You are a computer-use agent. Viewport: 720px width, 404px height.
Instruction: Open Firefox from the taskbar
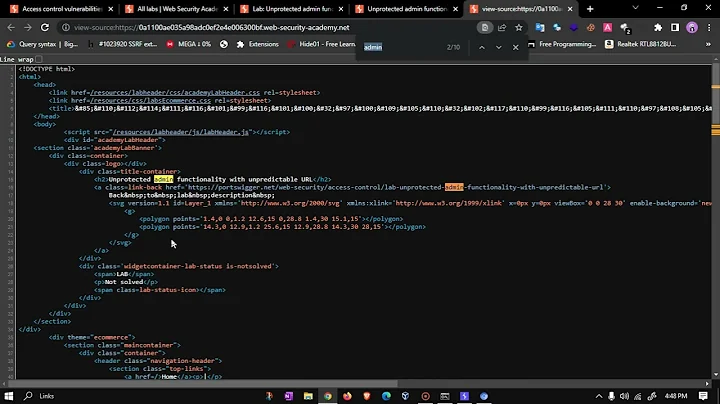coord(347,396)
